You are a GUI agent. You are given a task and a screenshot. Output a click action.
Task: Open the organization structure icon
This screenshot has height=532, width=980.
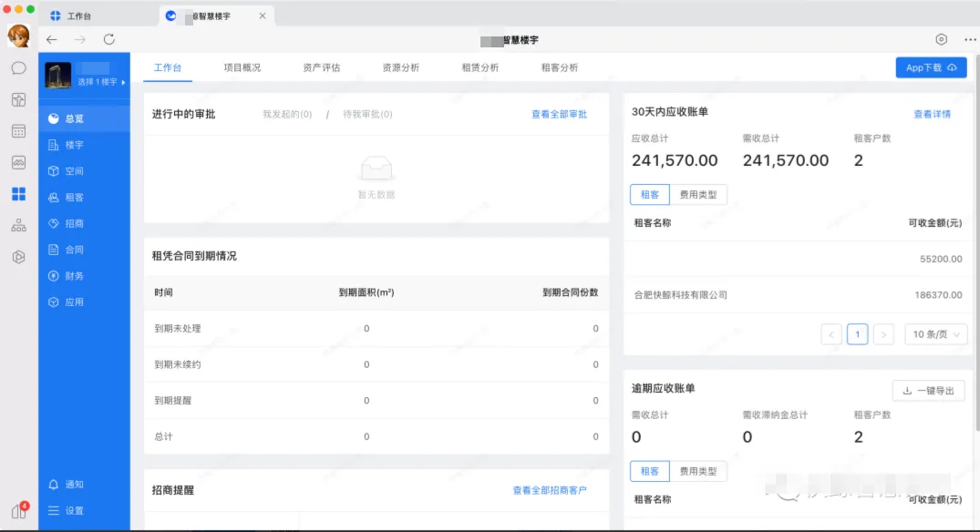tap(19, 225)
